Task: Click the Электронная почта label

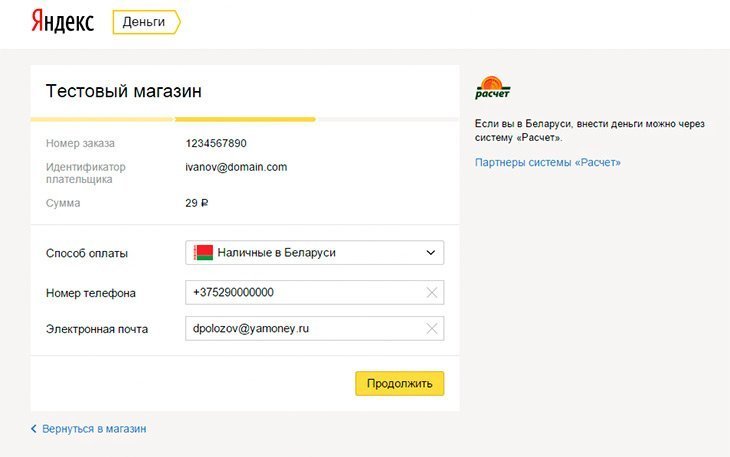Action: point(97,329)
